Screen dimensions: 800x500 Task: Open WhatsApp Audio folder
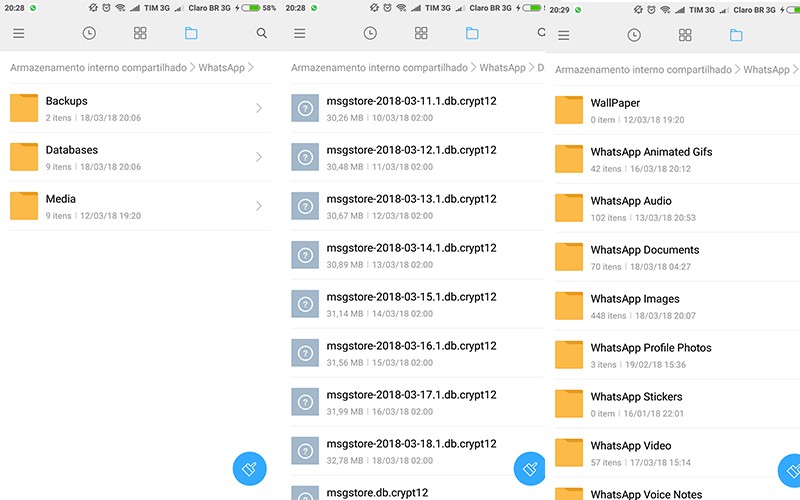(677, 208)
